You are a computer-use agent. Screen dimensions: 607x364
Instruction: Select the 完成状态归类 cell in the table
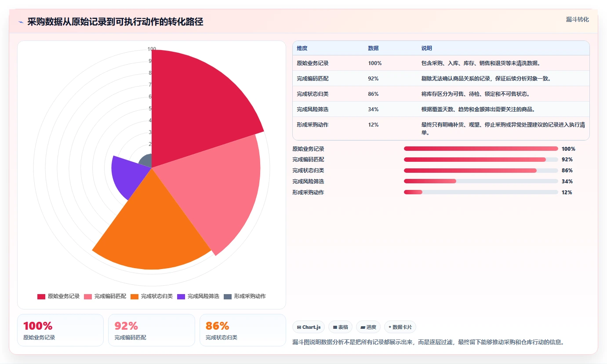click(313, 94)
